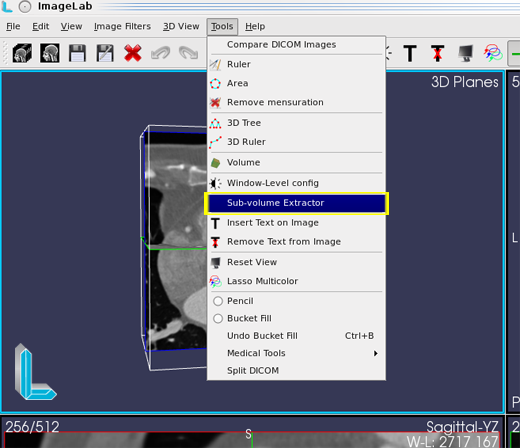
Task: Click the red X delete toolbar icon
Action: [133, 53]
